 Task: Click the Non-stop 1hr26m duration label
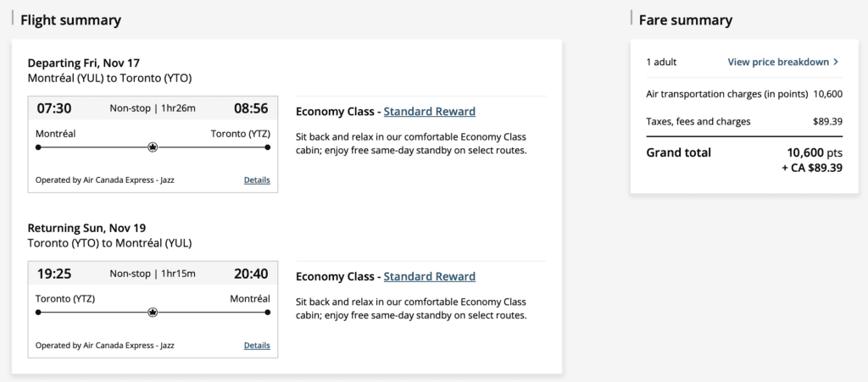point(153,108)
